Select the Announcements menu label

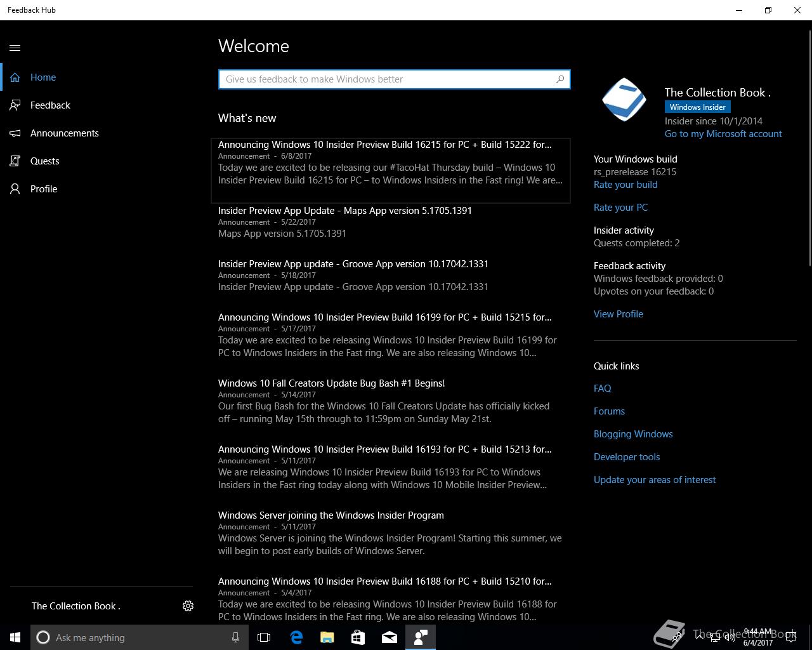click(65, 133)
